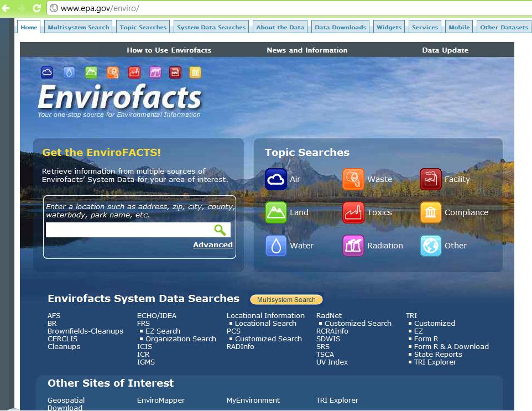Open the Radiation topic search icon
This screenshot has width=532, height=411.
[353, 246]
